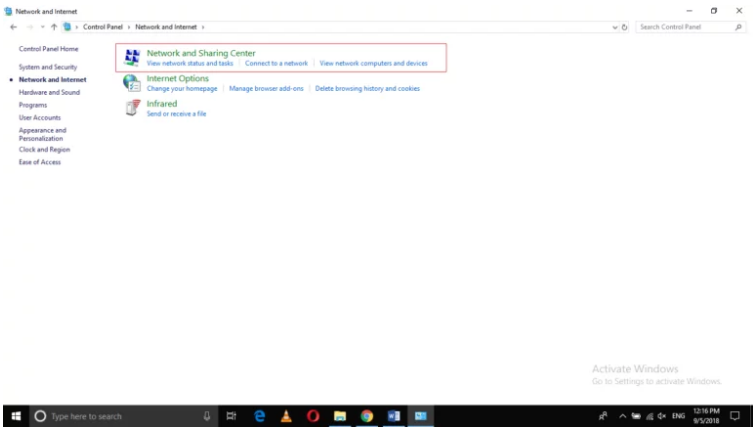This screenshot has width=755, height=429.
Task: Launch Google Chrome from the taskbar
Action: pyautogui.click(x=367, y=416)
